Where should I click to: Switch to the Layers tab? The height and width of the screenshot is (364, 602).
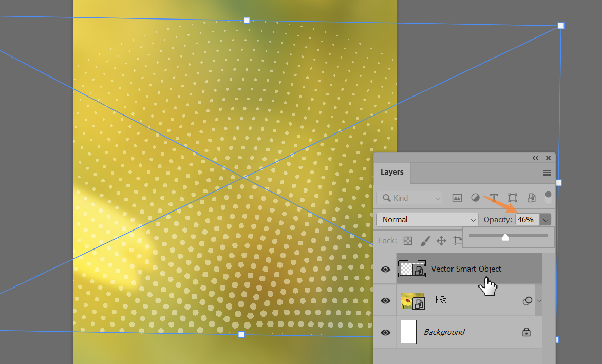click(x=392, y=172)
